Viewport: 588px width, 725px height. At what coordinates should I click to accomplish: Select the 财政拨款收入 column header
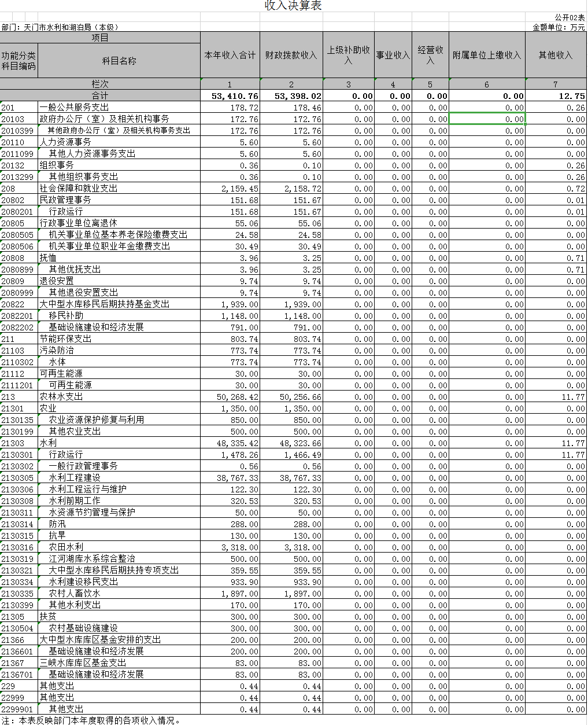click(x=291, y=55)
